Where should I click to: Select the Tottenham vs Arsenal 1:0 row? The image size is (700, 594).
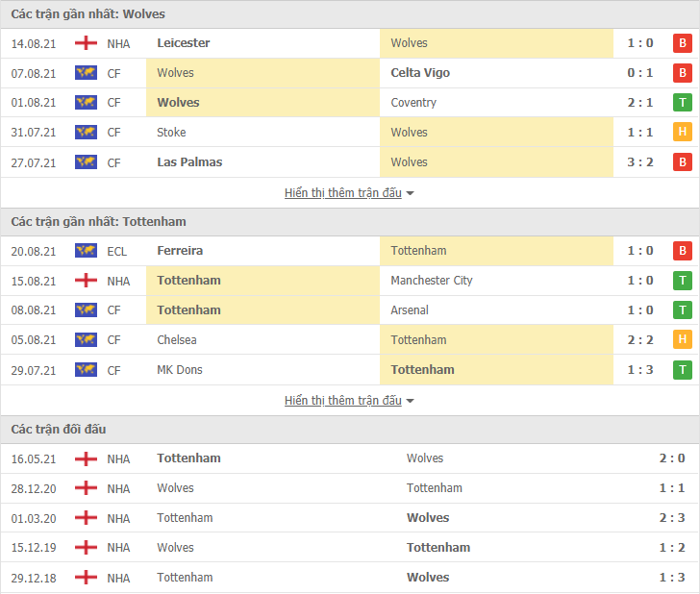tap(350, 310)
